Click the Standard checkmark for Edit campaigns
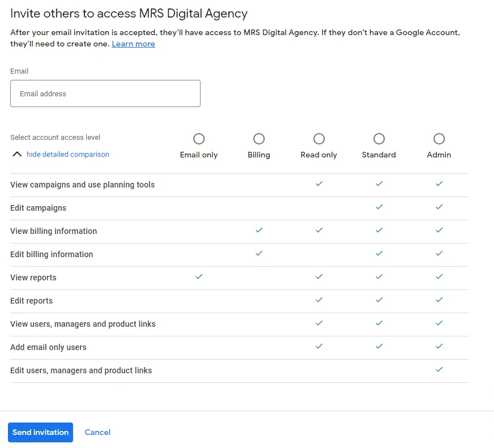The image size is (494, 448). [x=379, y=207]
